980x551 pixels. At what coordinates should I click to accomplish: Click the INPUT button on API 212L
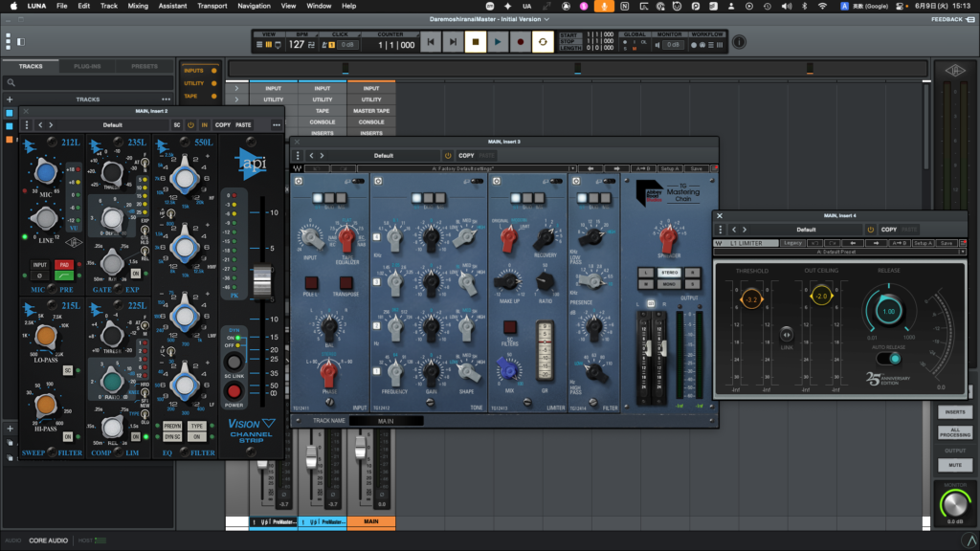coord(40,265)
